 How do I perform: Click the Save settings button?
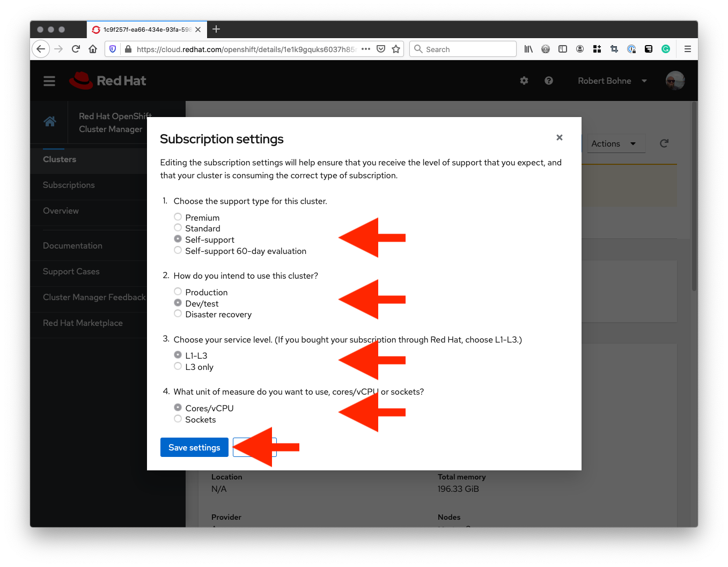point(194,447)
